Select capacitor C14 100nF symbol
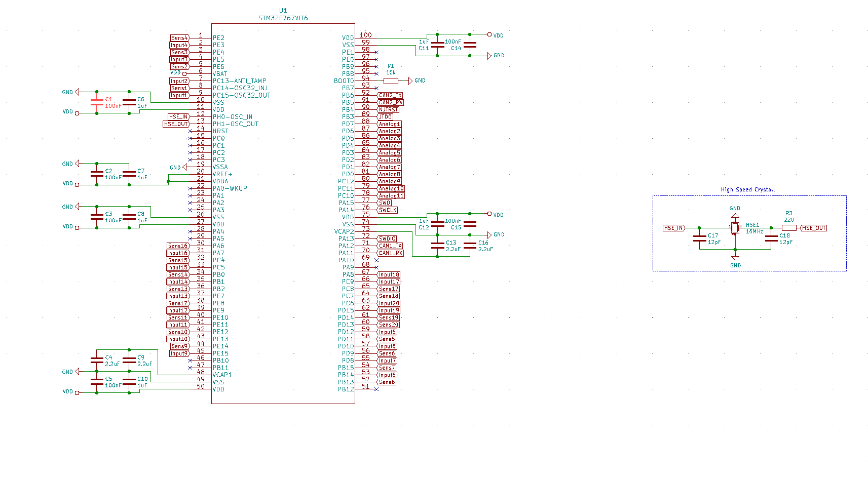The width and height of the screenshot is (868, 480). pyautogui.click(x=470, y=45)
